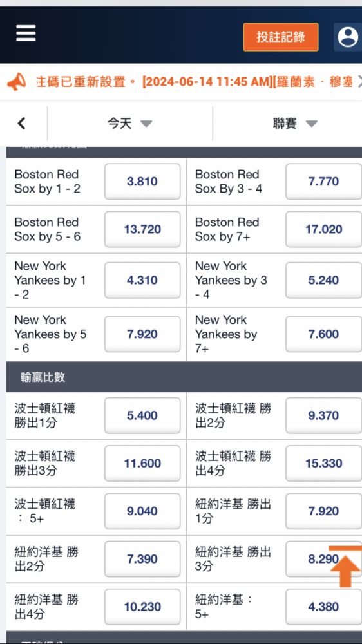The image size is (362, 644).
Task: Open the hamburger menu
Action: [x=26, y=33]
